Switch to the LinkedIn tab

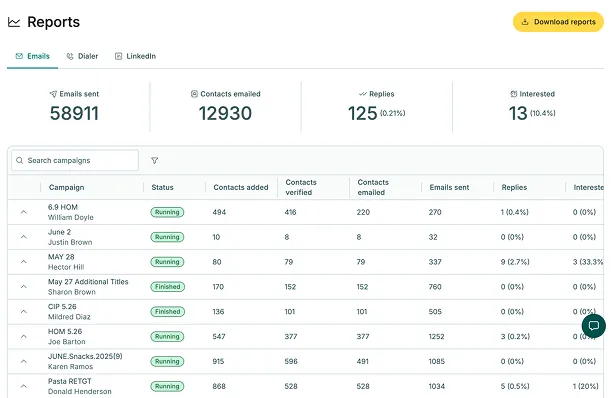pyautogui.click(x=135, y=56)
